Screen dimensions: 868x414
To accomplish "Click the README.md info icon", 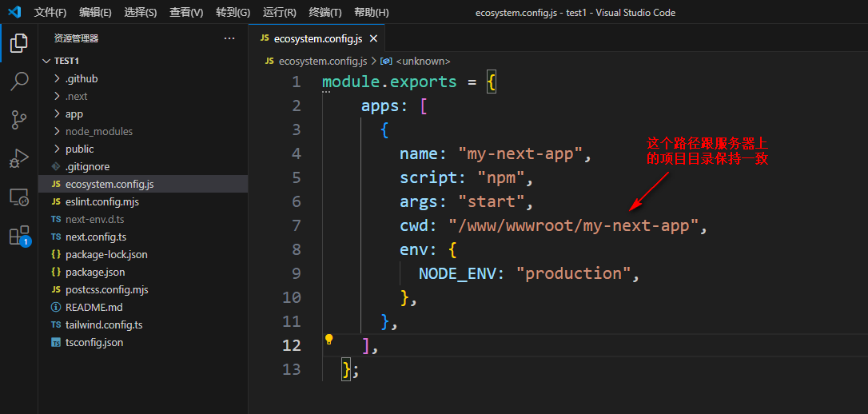I will tap(55, 307).
